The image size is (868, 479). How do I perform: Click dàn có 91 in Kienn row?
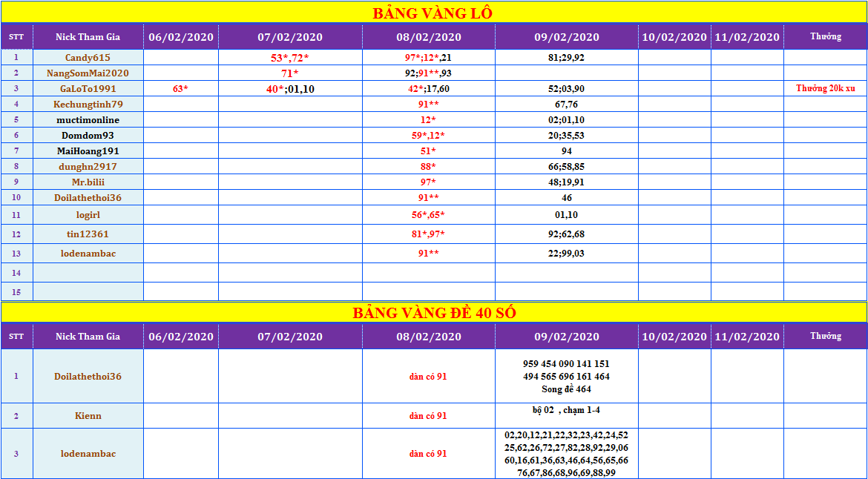tap(429, 416)
